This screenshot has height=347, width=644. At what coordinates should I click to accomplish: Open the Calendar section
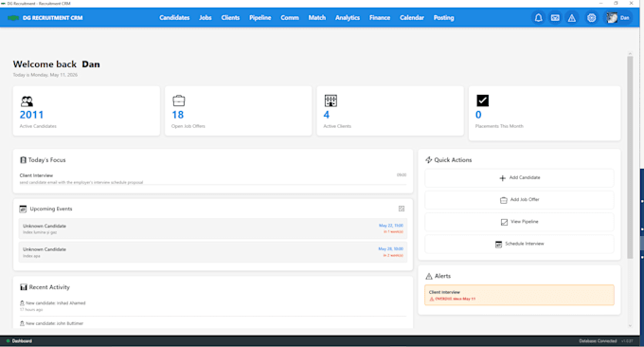tap(412, 18)
